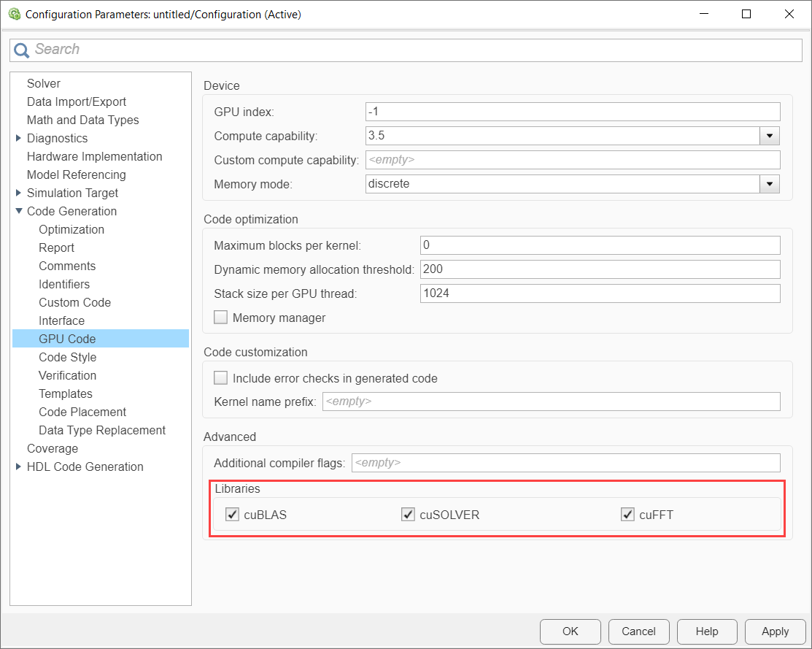The image size is (812, 649).
Task: Click the GPU index input field
Action: click(572, 112)
